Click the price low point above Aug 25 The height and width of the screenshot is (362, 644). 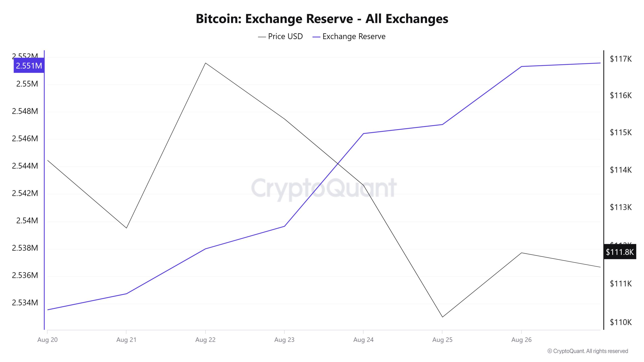pos(442,317)
